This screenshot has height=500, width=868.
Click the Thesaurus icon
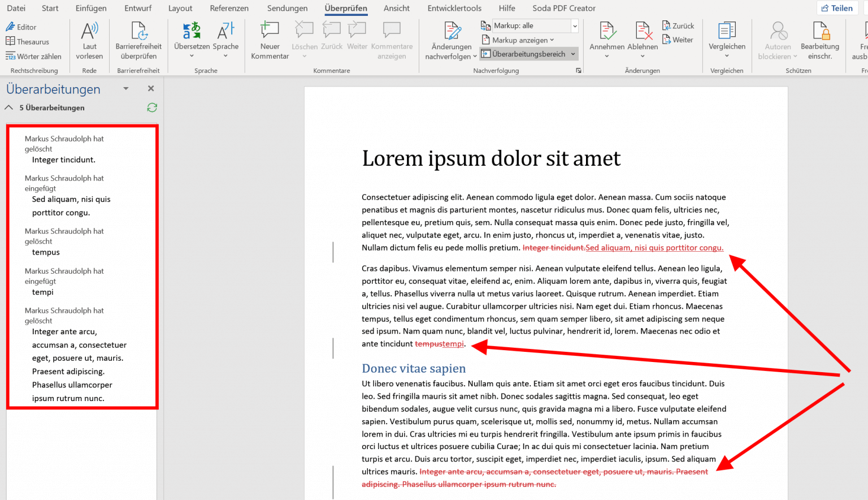pos(10,41)
